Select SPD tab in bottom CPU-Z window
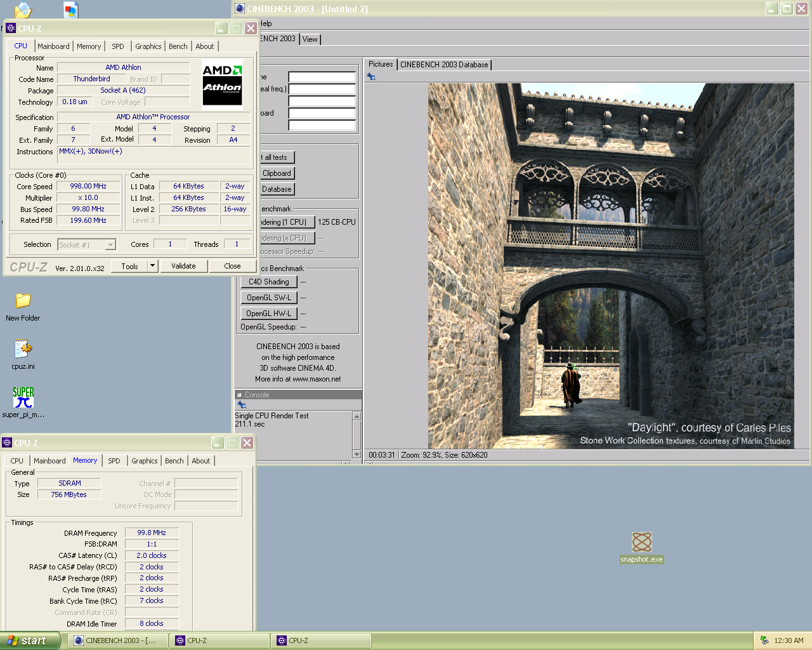Screen dimensions: 812x650 click(114, 461)
